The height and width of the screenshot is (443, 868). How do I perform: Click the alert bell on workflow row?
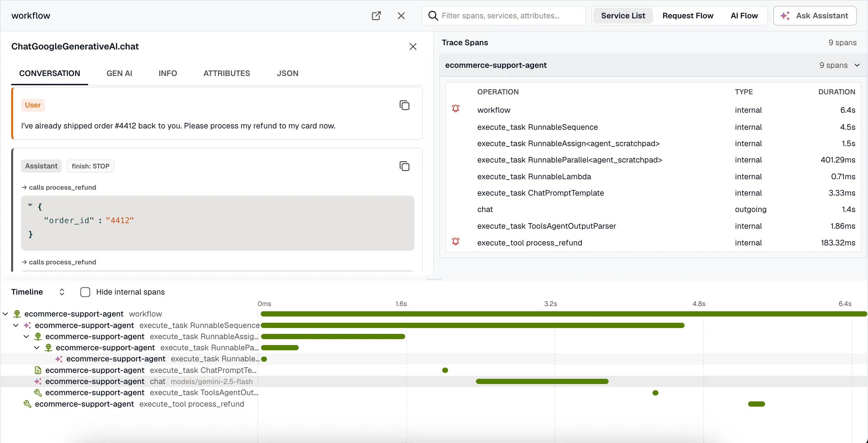tap(456, 108)
